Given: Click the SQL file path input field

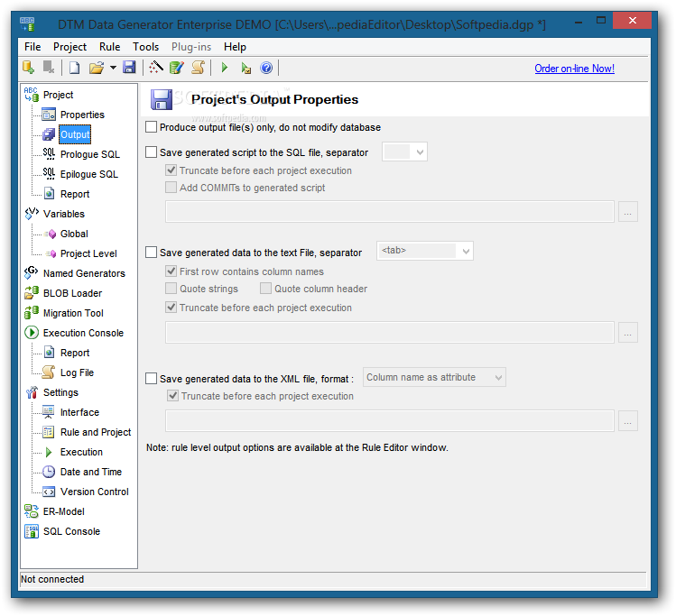Looking at the screenshot, I should point(390,212).
